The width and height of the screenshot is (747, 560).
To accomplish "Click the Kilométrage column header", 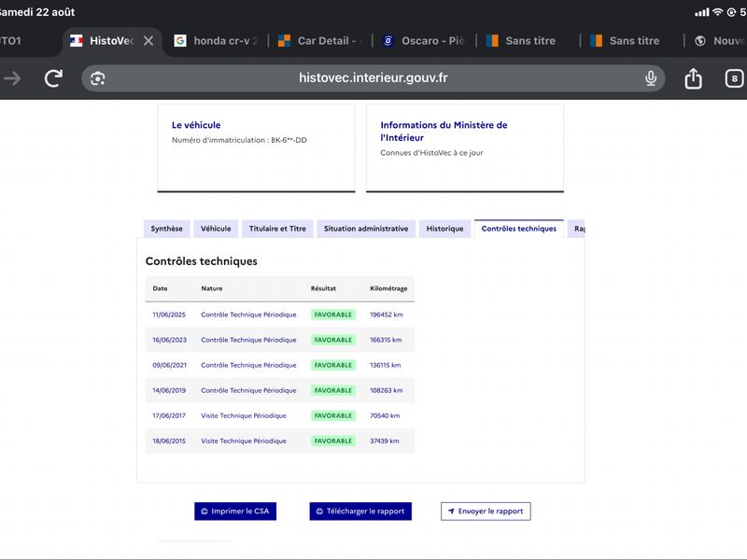I will click(388, 288).
